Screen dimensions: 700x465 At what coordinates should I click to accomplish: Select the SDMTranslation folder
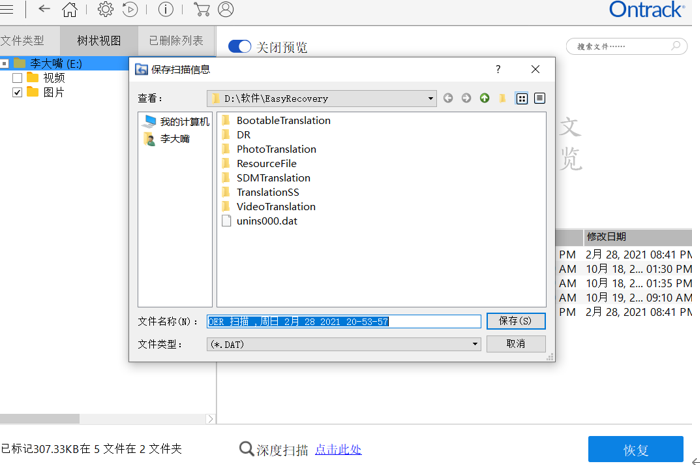[266, 178]
